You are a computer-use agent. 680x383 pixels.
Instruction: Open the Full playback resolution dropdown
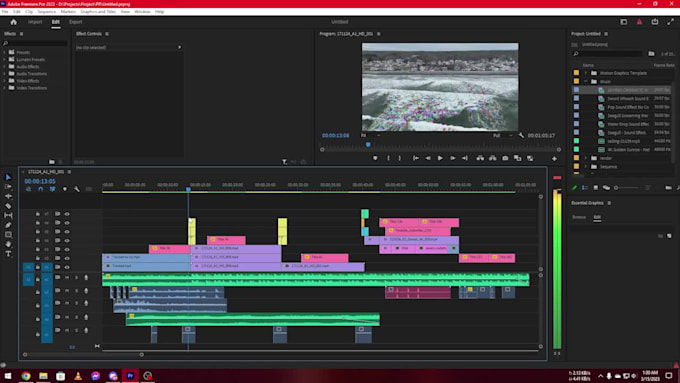coord(503,135)
